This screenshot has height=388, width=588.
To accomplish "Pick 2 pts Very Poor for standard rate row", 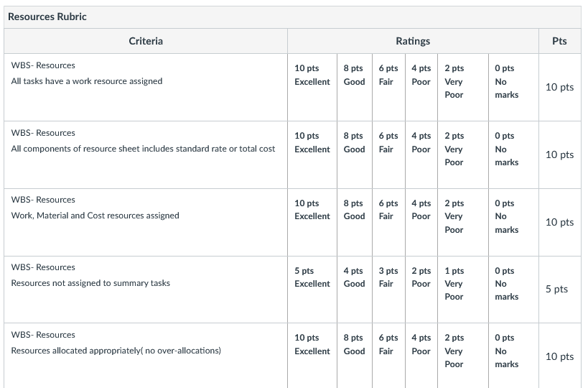I will pyautogui.click(x=463, y=154).
